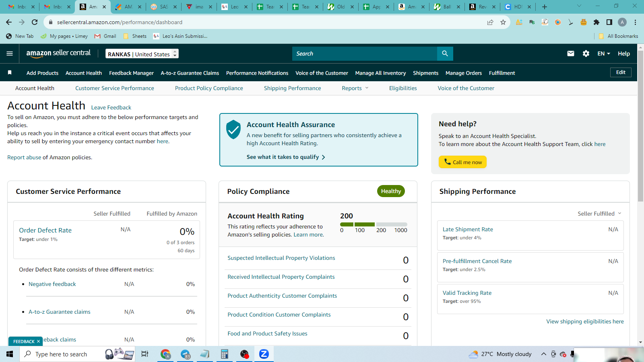Open the bear-in-honeypot extension icon
This screenshot has width=644, height=362.
tap(584, 22)
